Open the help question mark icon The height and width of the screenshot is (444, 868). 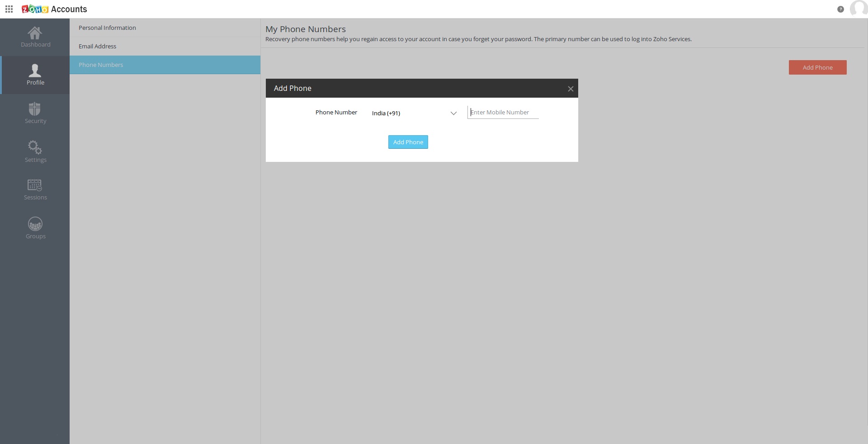840,9
